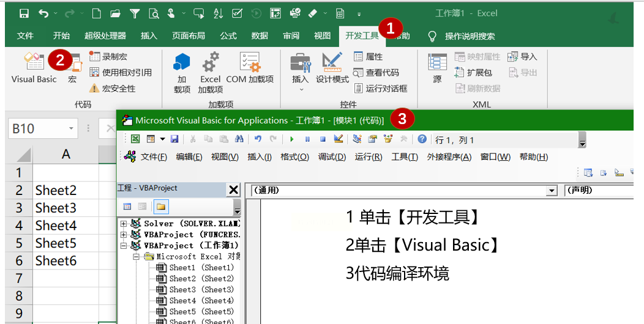Collapse VBAProject (工作簿1) tree node
Image resolution: width=644 pixels, height=324 pixels.
click(x=123, y=246)
